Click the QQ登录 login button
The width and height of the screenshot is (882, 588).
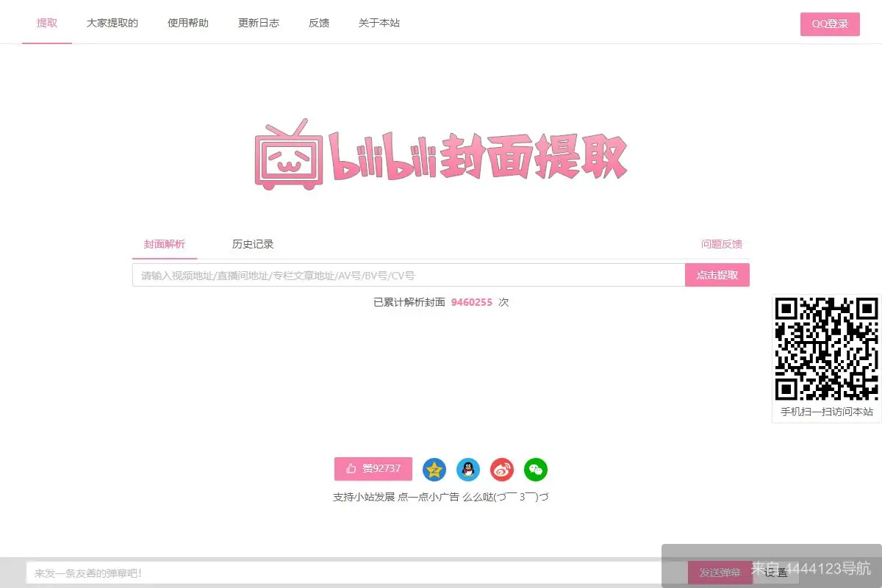(x=830, y=24)
